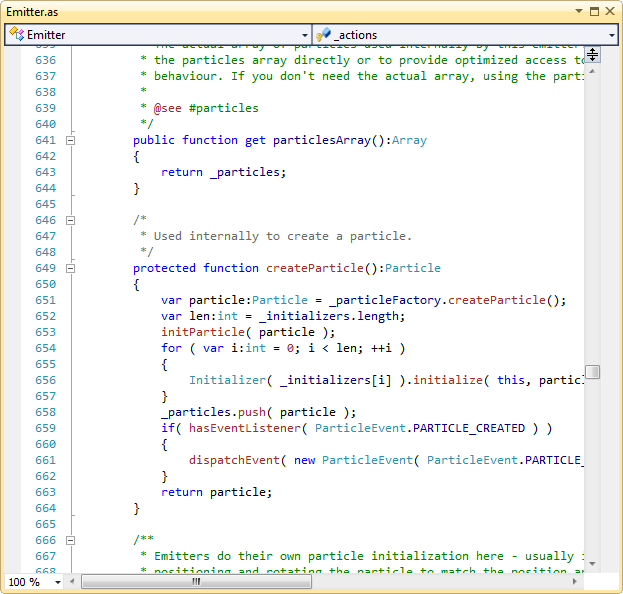Click 'this' keyword on line 656

[511, 380]
